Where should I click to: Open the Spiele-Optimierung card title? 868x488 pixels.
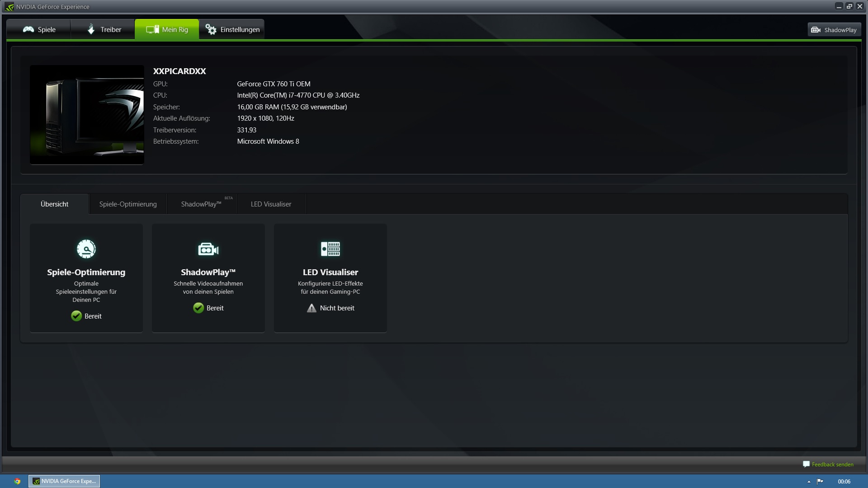point(86,272)
